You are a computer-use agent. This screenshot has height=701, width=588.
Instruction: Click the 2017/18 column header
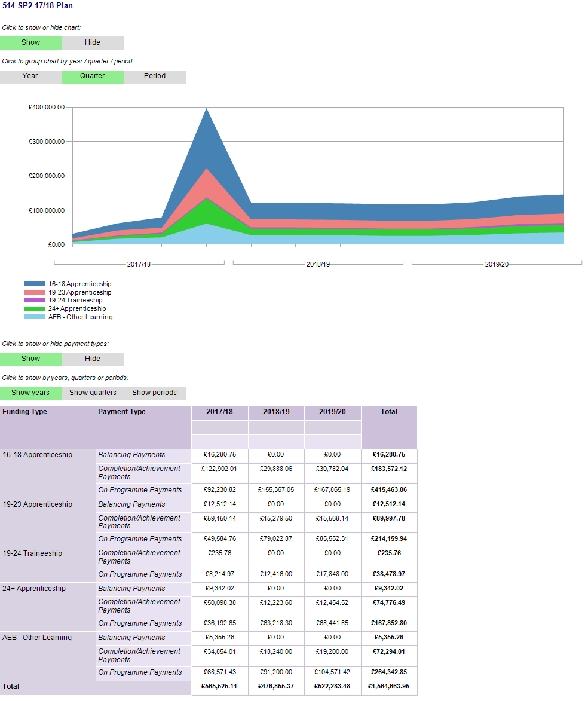[219, 412]
